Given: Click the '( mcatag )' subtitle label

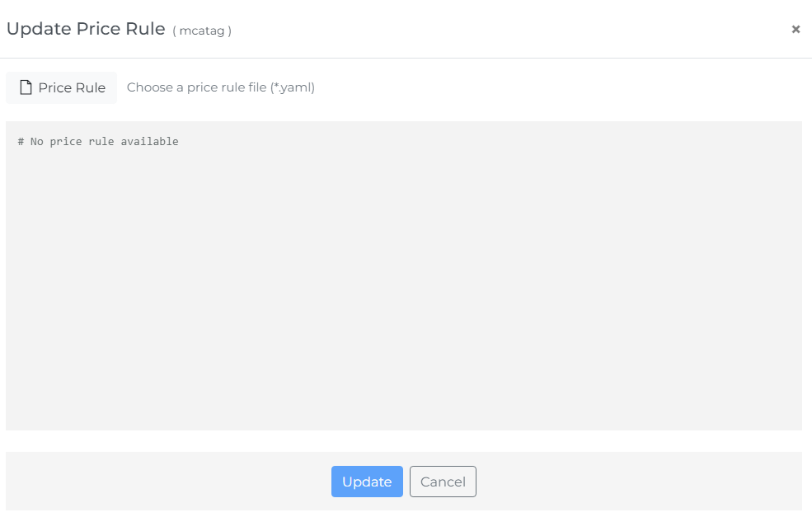Looking at the screenshot, I should coord(202,31).
